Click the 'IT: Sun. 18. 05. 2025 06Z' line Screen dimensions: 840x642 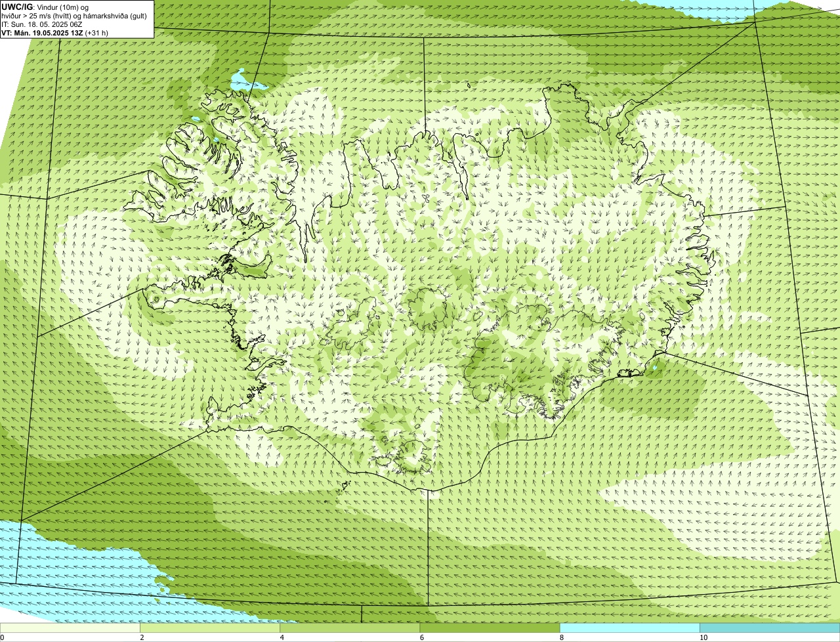click(41, 24)
